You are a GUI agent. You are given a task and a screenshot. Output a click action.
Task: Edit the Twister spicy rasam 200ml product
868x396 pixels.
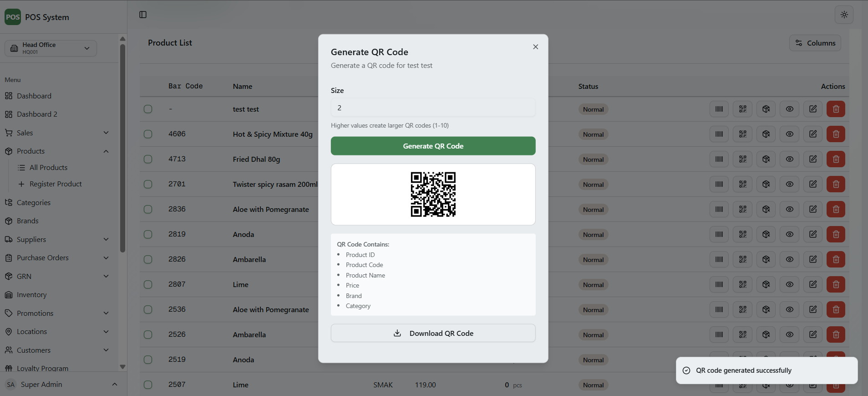pos(812,184)
